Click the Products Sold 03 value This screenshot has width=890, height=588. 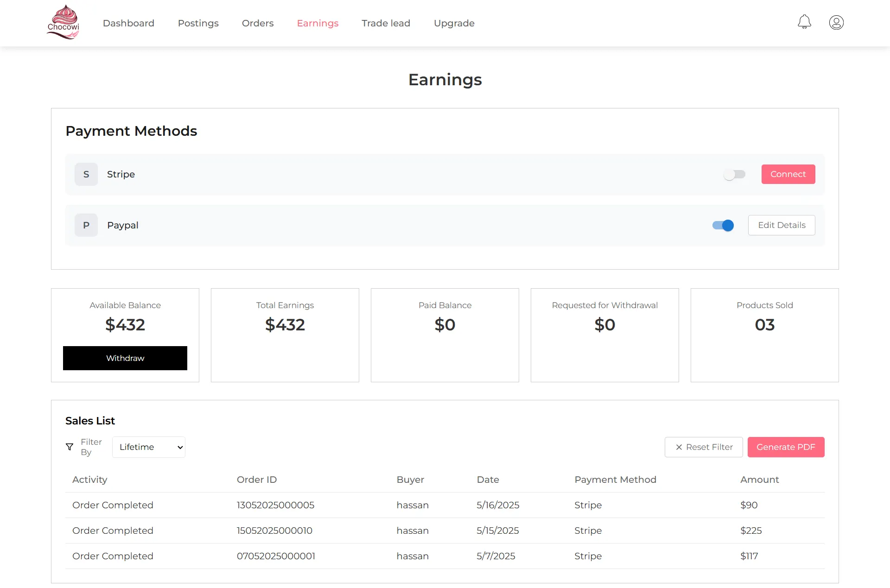tap(765, 325)
